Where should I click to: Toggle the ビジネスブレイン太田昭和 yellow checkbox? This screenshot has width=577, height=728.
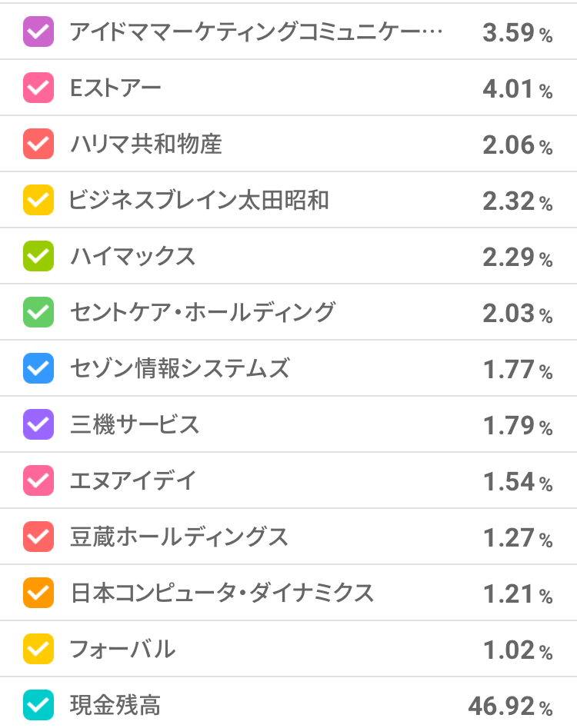38,200
